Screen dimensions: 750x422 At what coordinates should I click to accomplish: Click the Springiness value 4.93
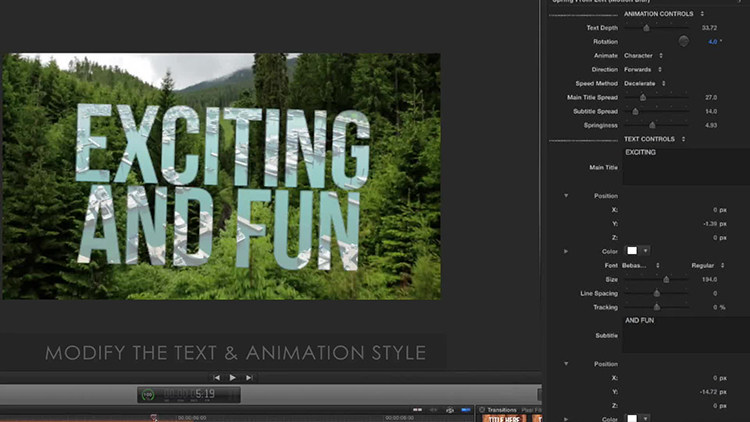pyautogui.click(x=711, y=125)
